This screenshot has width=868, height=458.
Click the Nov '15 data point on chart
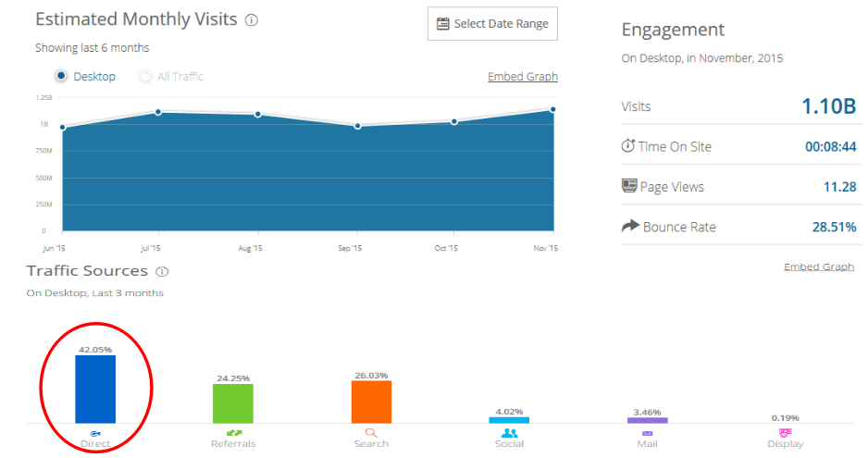click(553, 109)
